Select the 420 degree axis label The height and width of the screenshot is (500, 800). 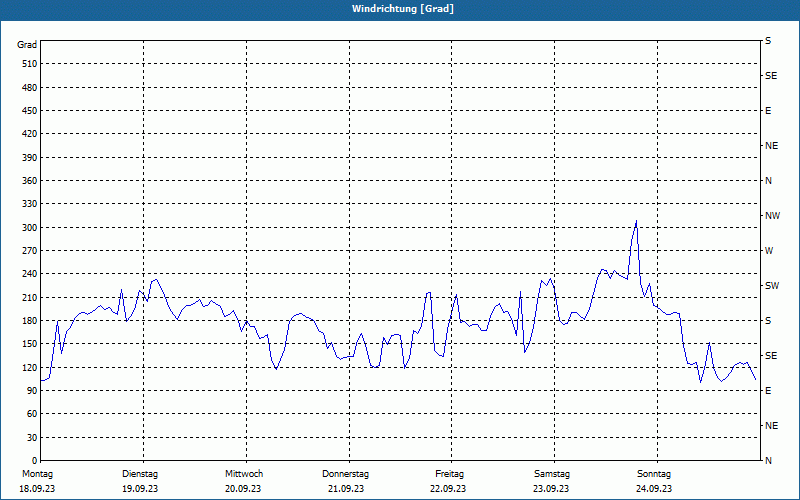[x=30, y=134]
